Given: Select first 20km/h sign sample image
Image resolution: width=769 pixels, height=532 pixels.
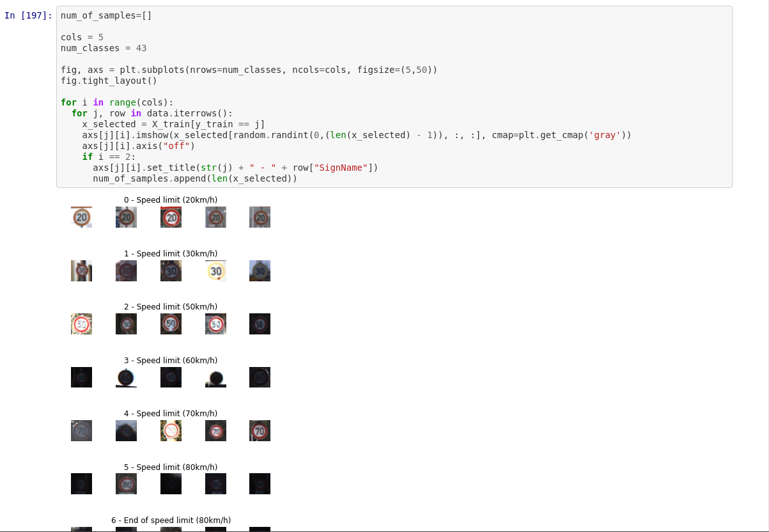Looking at the screenshot, I should 81,217.
